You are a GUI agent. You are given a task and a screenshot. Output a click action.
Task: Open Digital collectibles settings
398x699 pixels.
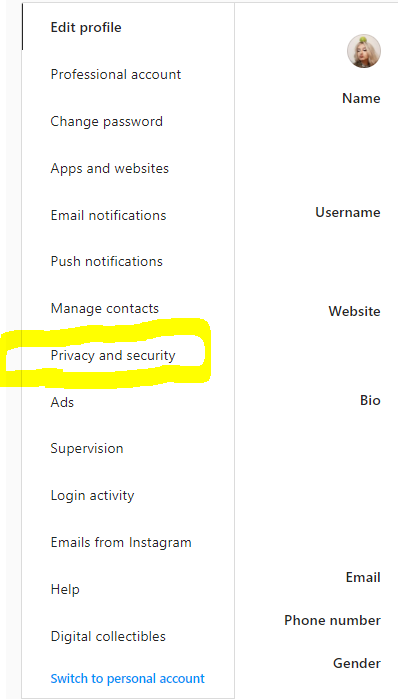point(108,636)
